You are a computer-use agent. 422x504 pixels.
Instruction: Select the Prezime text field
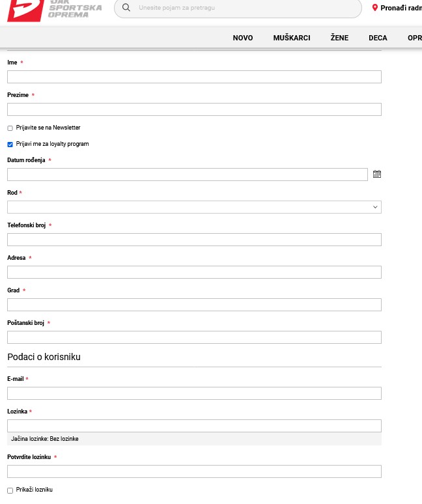point(194,109)
